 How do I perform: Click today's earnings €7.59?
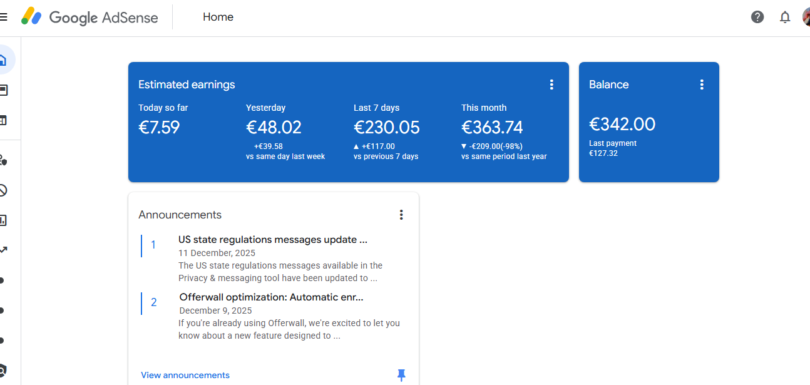click(x=159, y=127)
